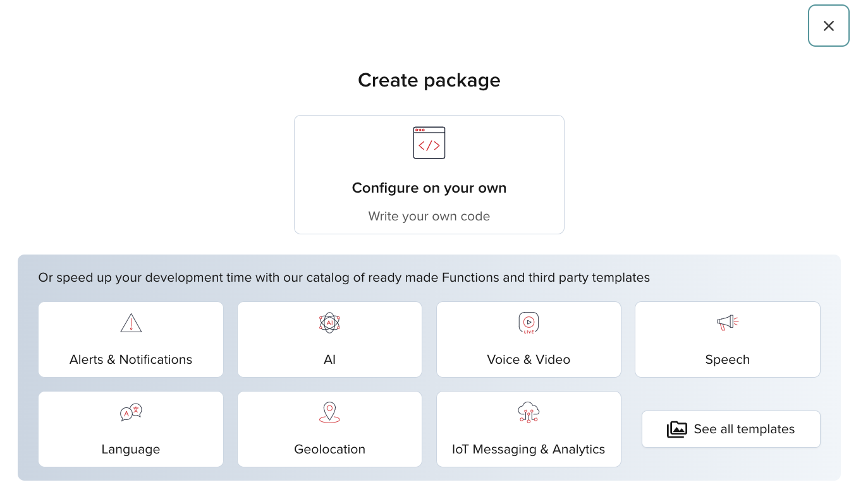The image size is (856, 504).
Task: Click the Voice & Video live play icon
Action: tap(529, 322)
